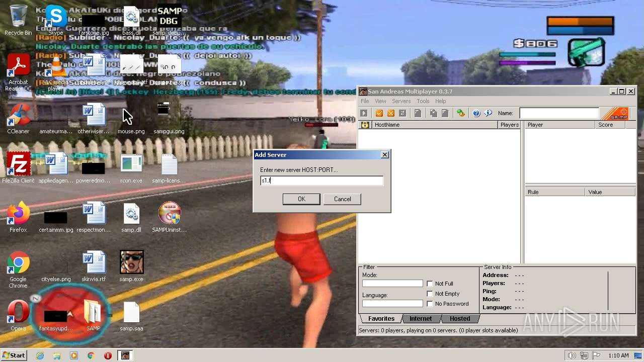Click the volume speaker tray icon
The image size is (644, 362).
(x=572, y=355)
